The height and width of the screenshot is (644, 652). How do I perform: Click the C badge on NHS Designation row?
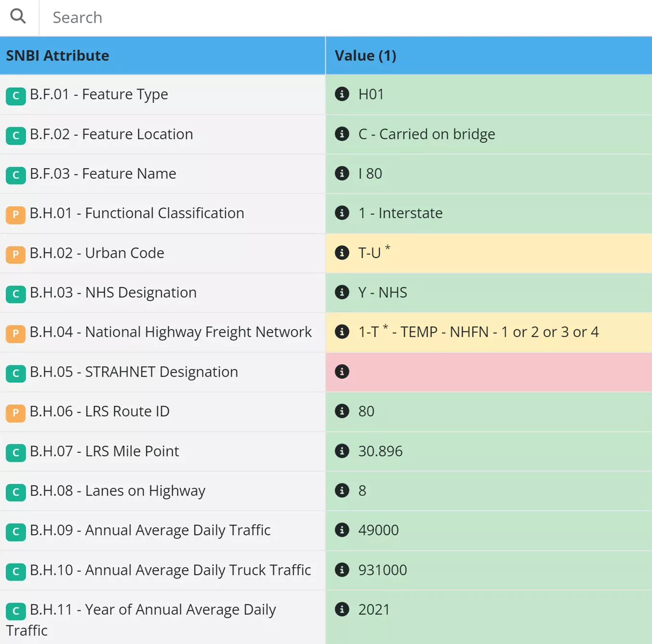(x=16, y=294)
